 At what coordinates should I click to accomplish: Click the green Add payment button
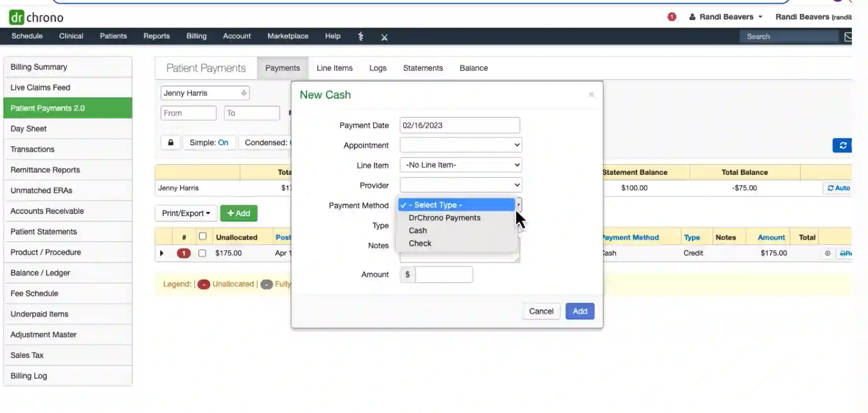pos(238,213)
